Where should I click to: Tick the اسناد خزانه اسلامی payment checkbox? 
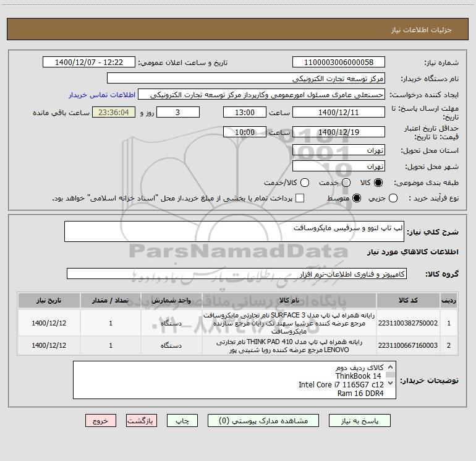pyautogui.click(x=300, y=198)
